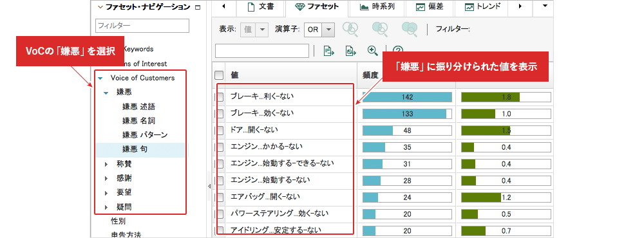Check the パワーステアリング...効く-ない row checkbox

click(x=220, y=214)
